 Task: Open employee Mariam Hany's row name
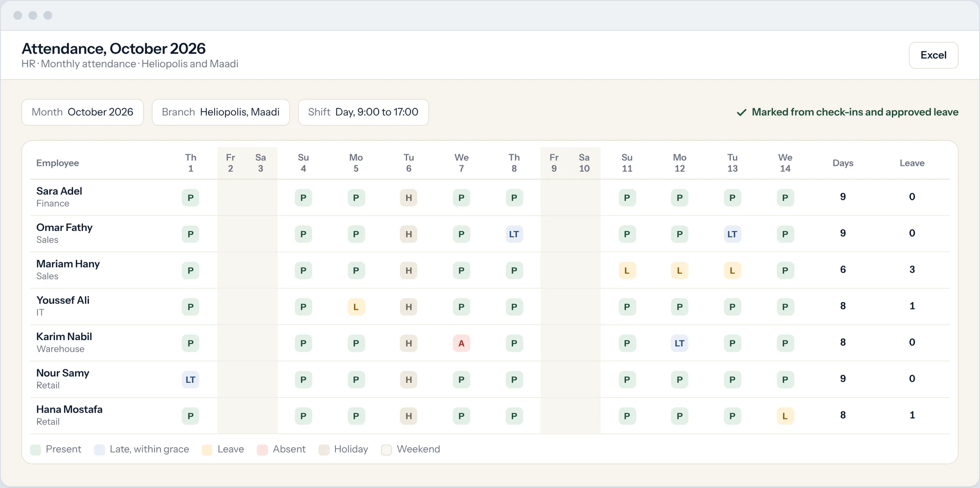tap(68, 264)
